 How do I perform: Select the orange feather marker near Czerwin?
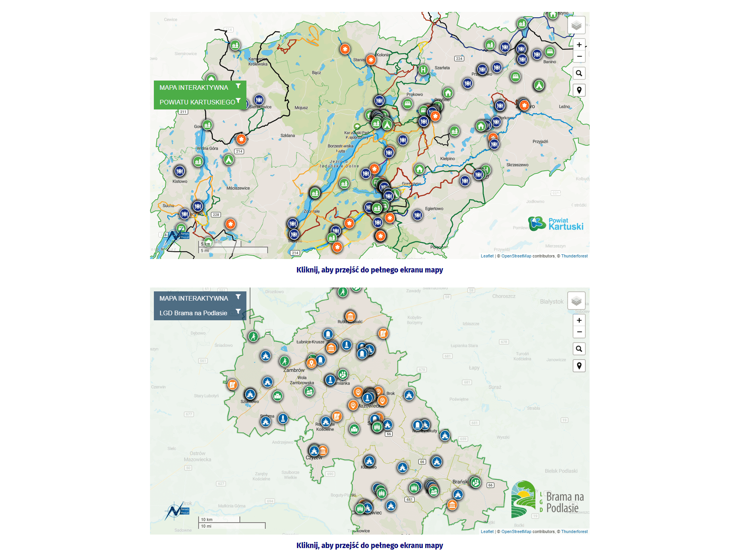click(x=232, y=385)
